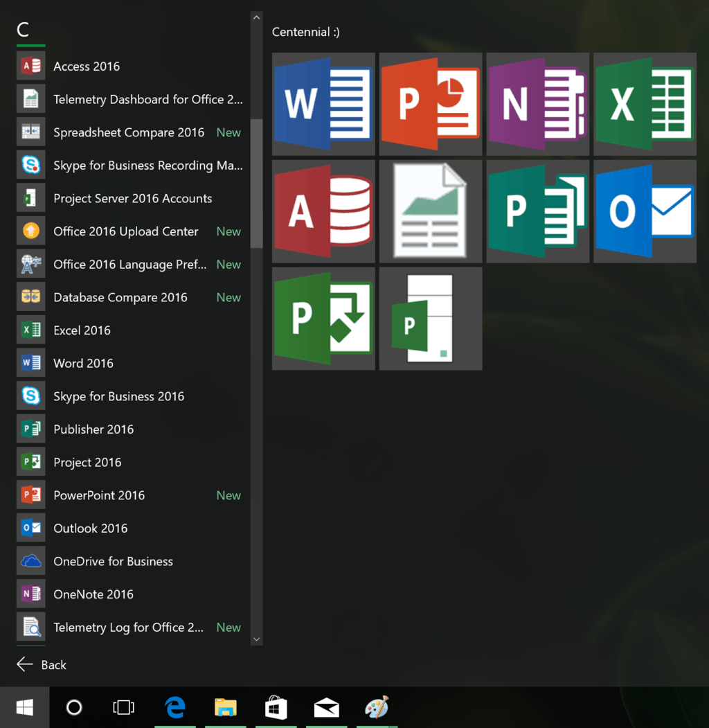Open Microsoft Edge from the taskbar

174,707
